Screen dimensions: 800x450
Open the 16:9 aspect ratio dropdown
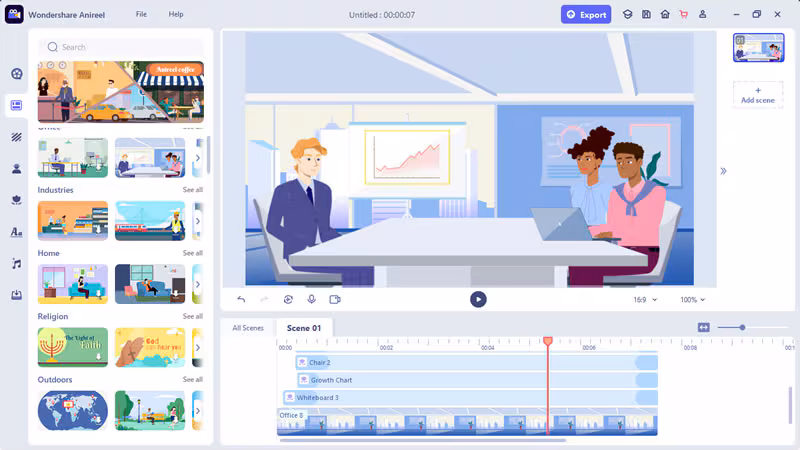pyautogui.click(x=645, y=299)
